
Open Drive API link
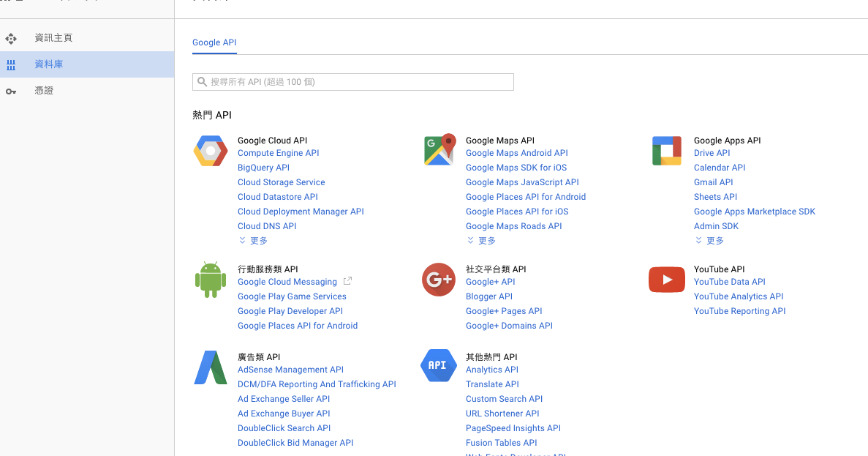click(712, 153)
